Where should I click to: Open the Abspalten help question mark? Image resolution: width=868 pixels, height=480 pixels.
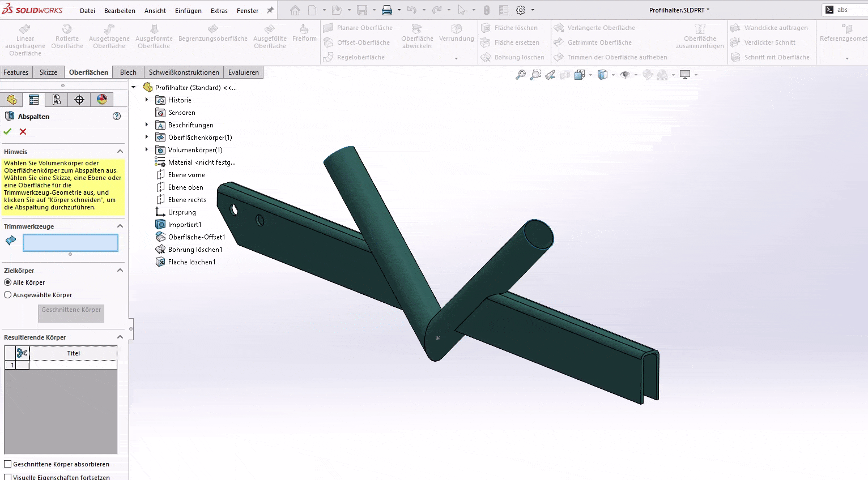click(x=117, y=116)
